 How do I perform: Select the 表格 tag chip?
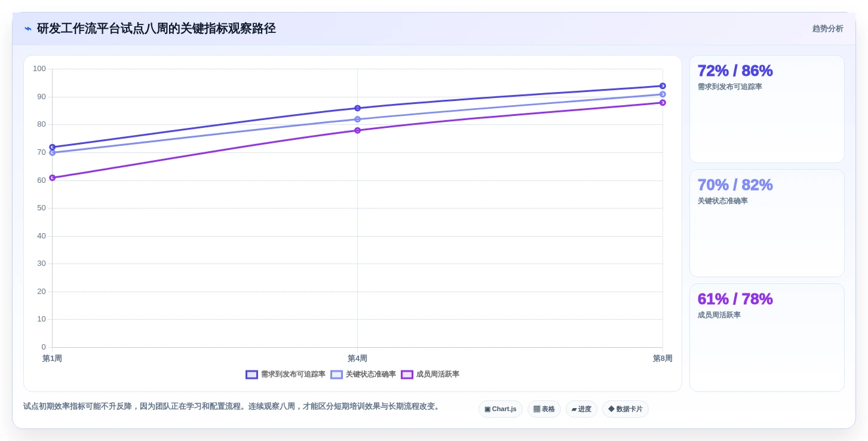click(544, 409)
